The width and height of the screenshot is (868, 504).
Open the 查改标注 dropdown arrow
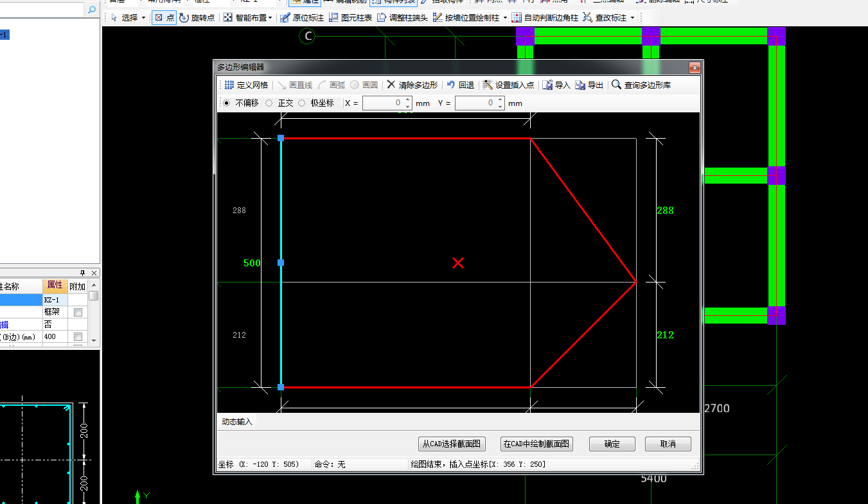(633, 18)
